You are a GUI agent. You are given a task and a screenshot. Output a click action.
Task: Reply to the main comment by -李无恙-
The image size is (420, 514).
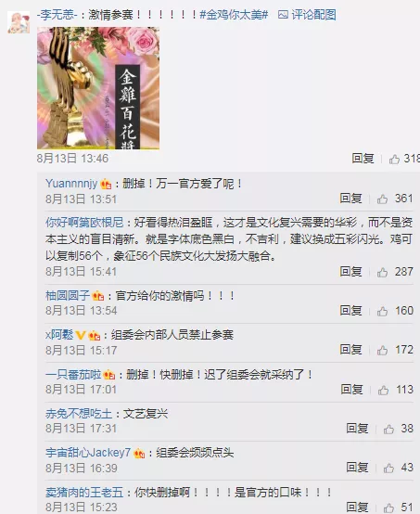point(363,159)
